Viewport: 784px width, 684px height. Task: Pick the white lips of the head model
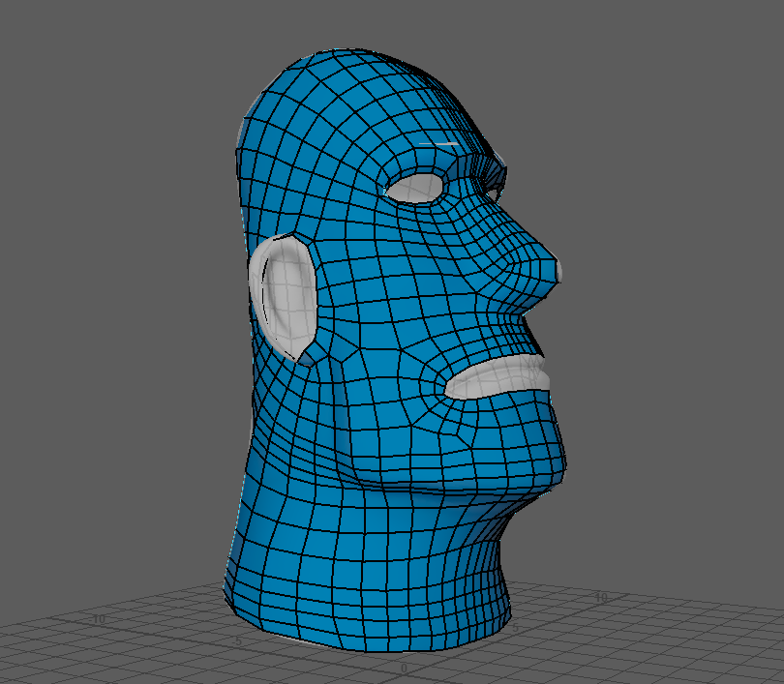pyautogui.click(x=498, y=375)
